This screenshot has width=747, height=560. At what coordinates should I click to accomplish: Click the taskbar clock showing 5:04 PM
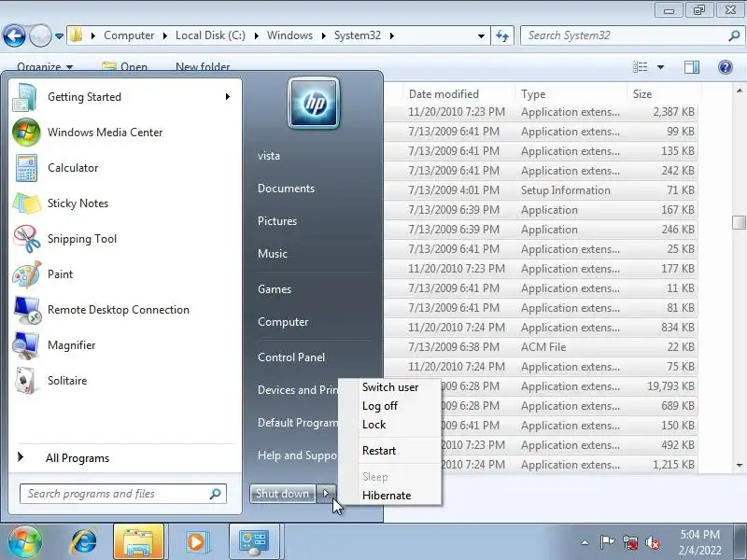tap(699, 542)
